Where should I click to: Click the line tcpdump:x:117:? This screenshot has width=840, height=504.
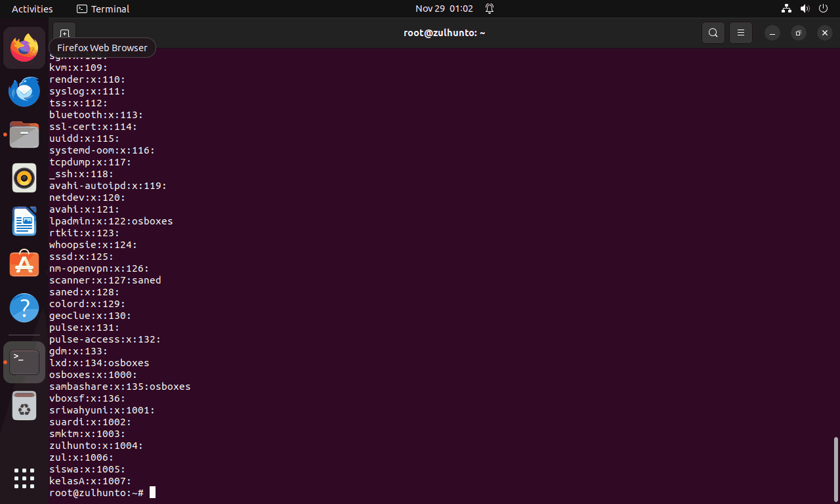click(91, 162)
